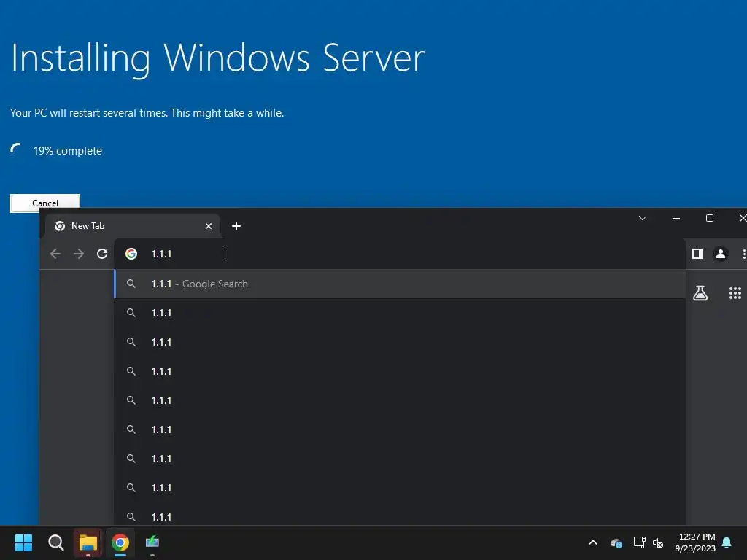Open the cloud sync status tray icon
This screenshot has height=560, width=747.
616,542
